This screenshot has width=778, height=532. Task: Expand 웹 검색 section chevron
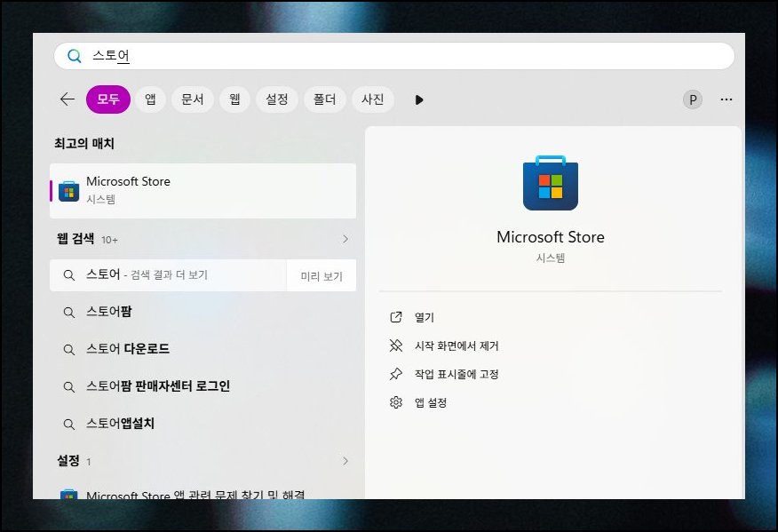[345, 239]
